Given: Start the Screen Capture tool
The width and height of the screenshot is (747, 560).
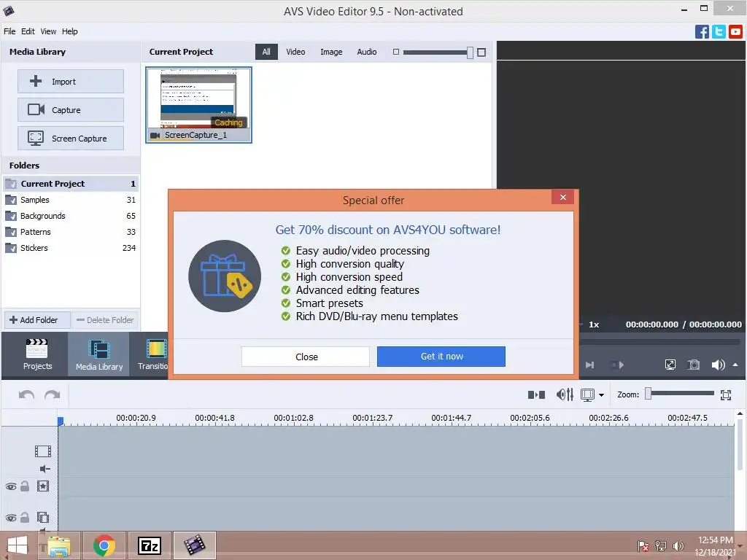Looking at the screenshot, I should tap(71, 139).
